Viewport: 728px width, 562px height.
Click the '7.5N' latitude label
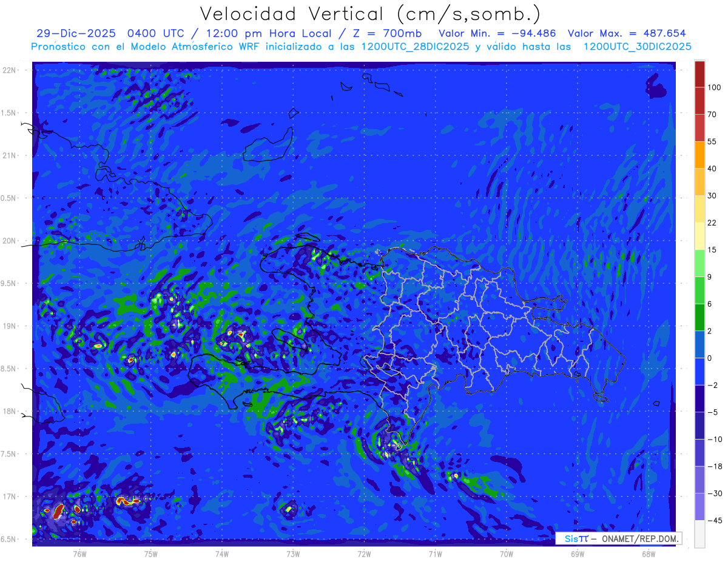8,454
